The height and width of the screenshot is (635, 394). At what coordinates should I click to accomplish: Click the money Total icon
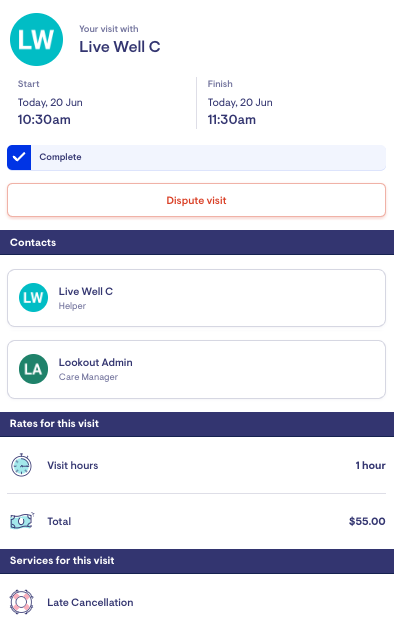click(x=22, y=521)
